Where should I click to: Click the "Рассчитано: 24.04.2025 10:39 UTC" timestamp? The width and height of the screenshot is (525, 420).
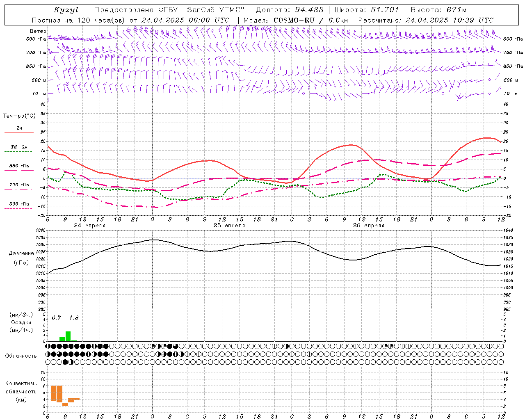pyautogui.click(x=426, y=20)
